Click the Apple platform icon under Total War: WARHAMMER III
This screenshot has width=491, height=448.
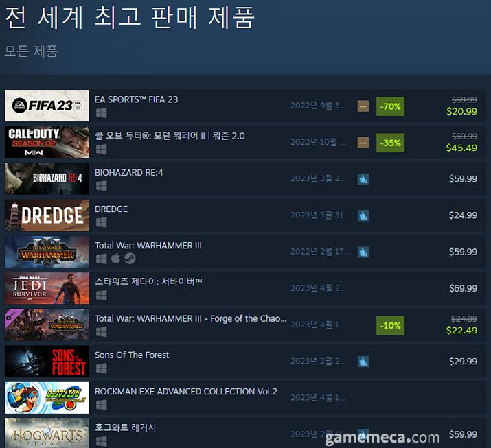[115, 259]
